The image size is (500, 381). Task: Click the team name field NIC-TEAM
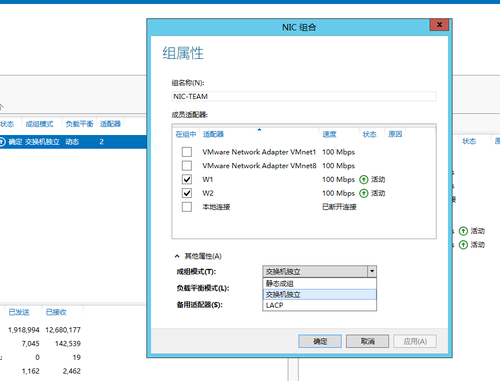click(304, 96)
